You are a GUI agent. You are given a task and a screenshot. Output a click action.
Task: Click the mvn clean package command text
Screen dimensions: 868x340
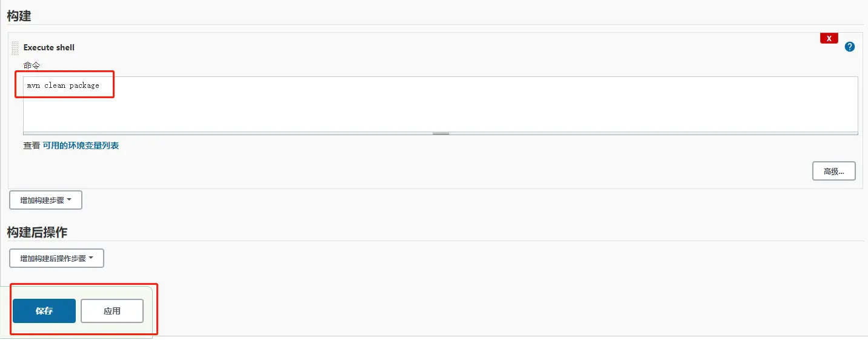point(63,85)
